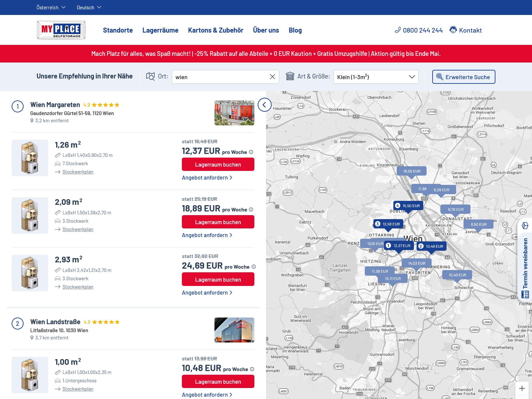Click the 2,09 m² storage room image

click(30, 215)
